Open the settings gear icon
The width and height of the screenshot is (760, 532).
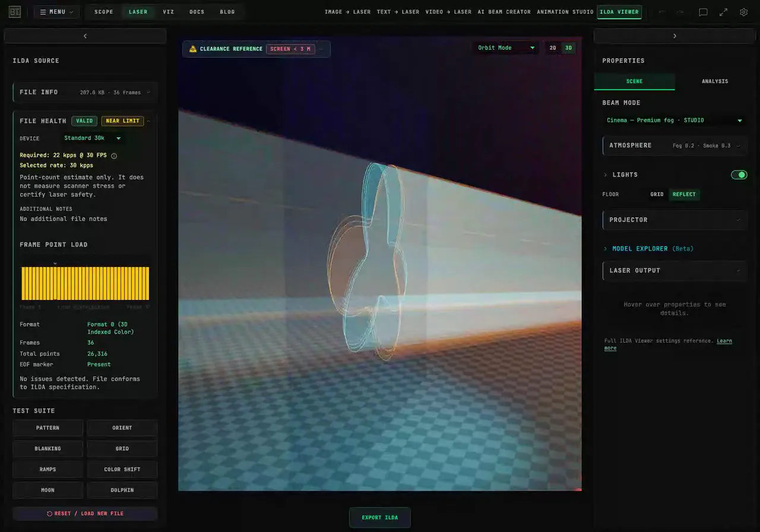coord(743,12)
